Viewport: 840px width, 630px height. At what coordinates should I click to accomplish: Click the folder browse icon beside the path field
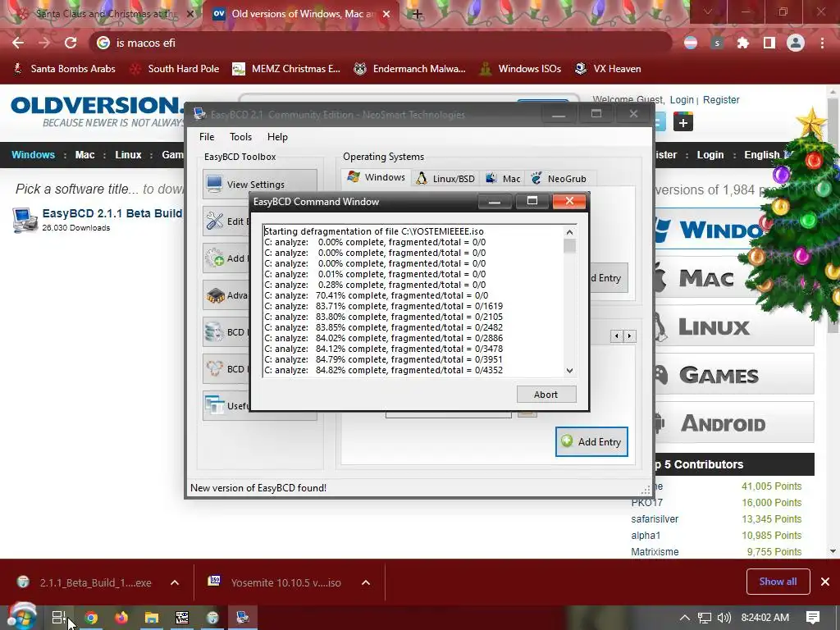pyautogui.click(x=527, y=413)
